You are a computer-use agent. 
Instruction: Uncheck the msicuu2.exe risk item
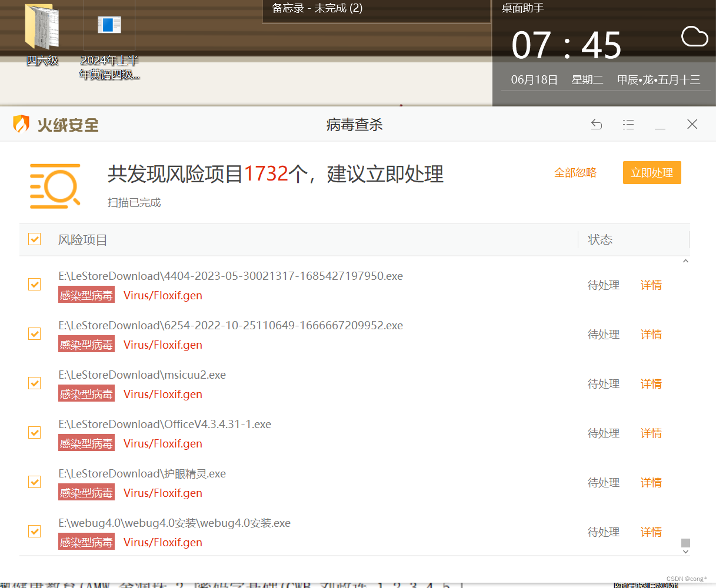[x=35, y=383]
